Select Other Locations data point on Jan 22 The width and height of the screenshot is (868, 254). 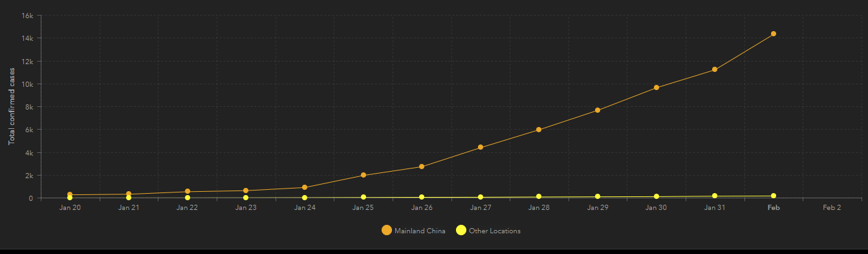[x=188, y=198]
